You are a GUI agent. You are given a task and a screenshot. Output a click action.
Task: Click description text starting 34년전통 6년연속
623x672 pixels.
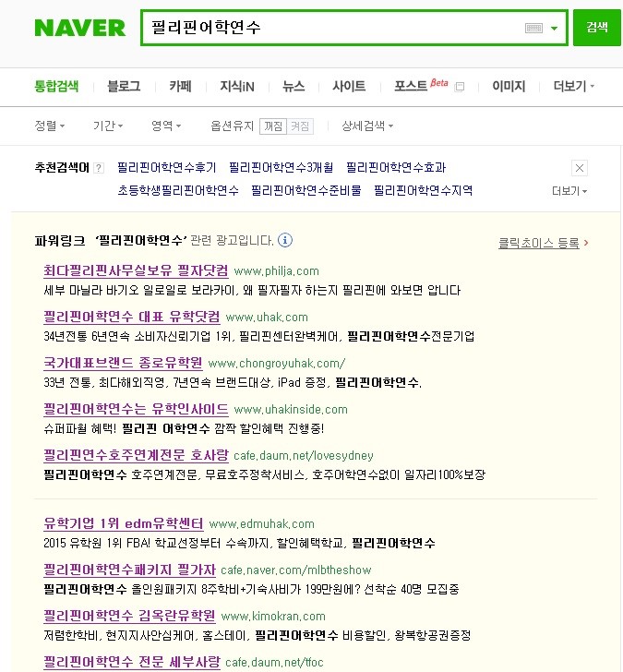pos(258,336)
